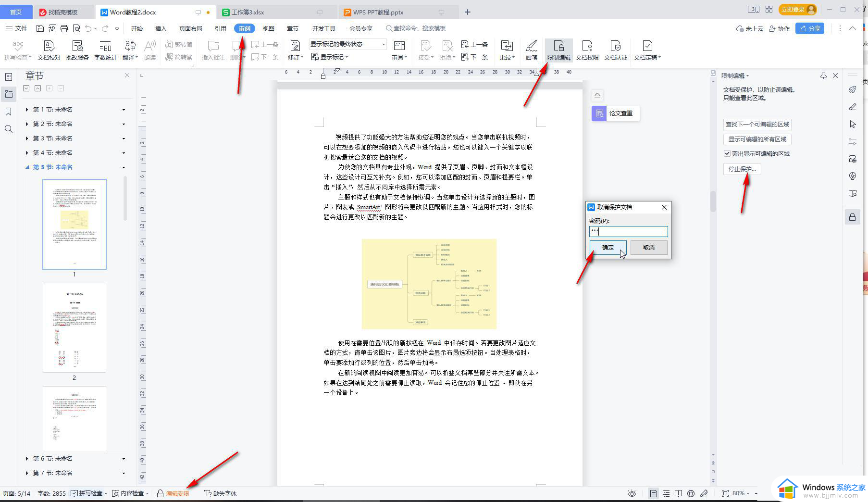Open 显示标记的最终状态 dropdown
This screenshot has height=502, width=868.
click(x=348, y=44)
